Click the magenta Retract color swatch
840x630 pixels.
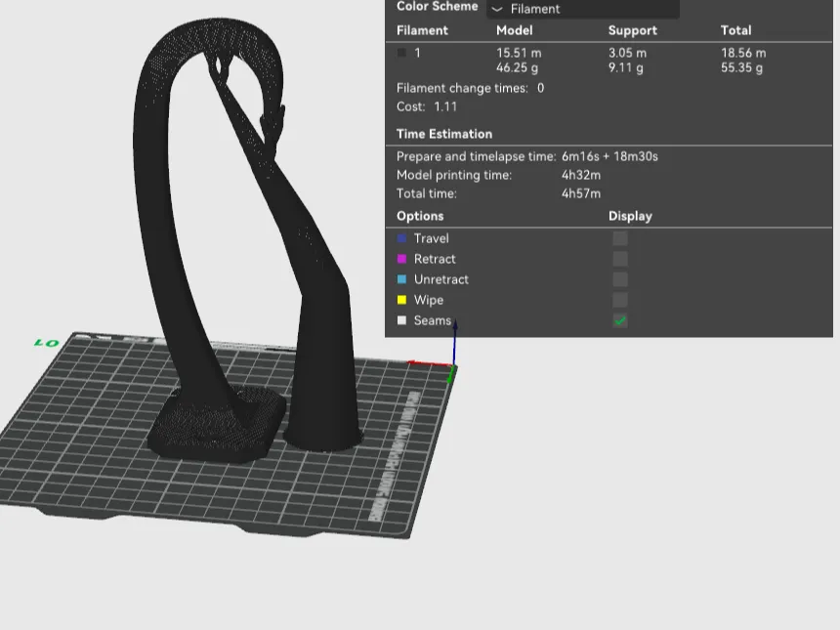pyautogui.click(x=401, y=259)
